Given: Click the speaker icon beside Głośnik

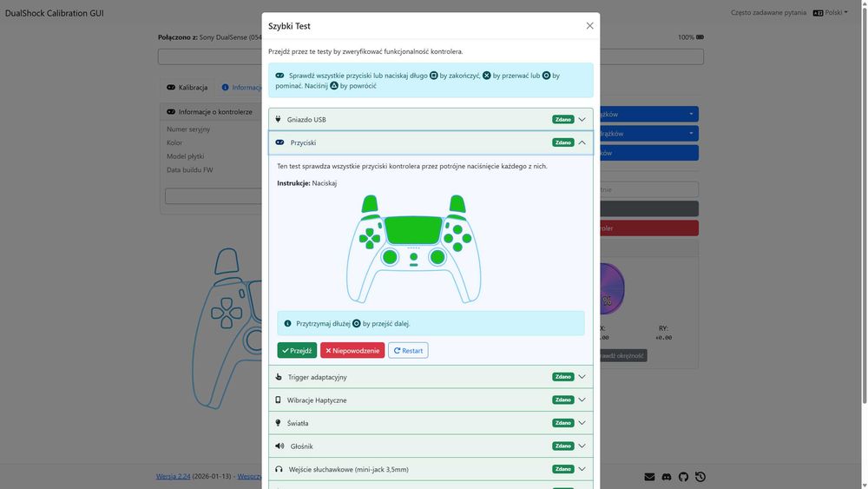Looking at the screenshot, I should click(279, 446).
